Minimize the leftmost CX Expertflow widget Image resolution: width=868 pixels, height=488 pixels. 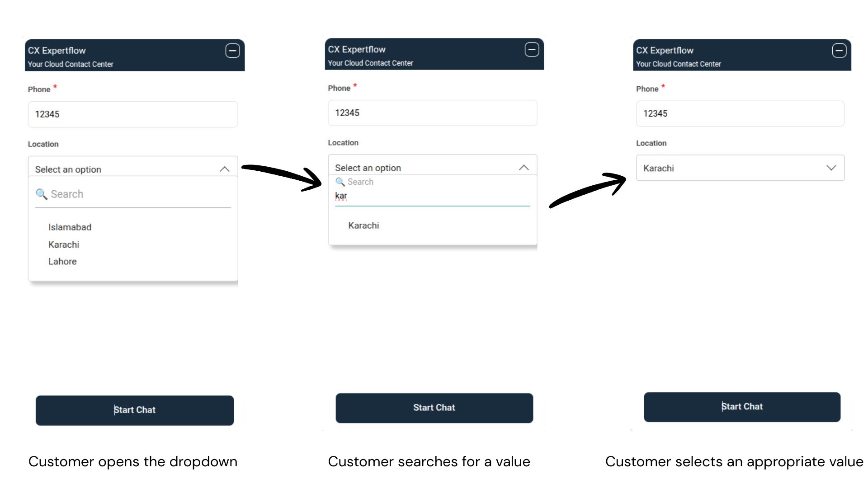(x=232, y=51)
